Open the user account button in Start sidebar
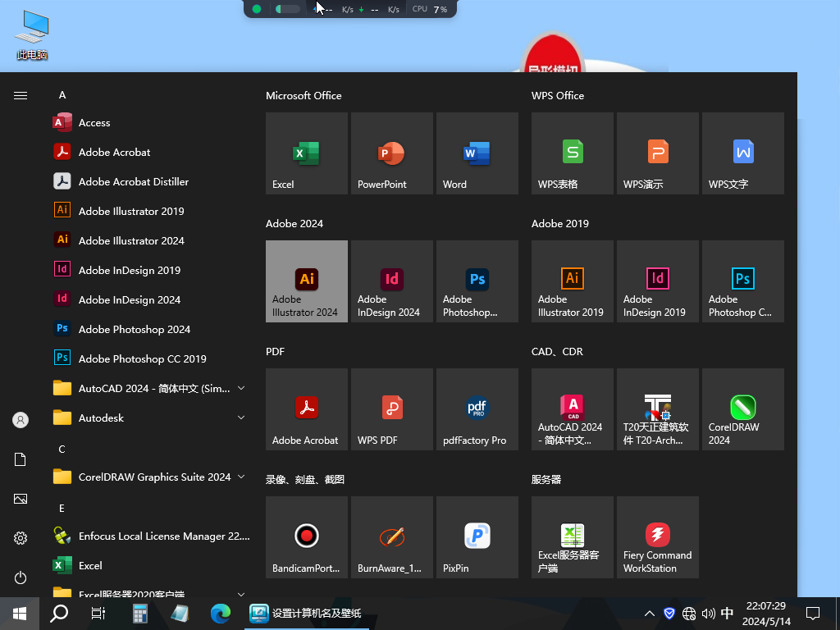The image size is (840, 630). [21, 420]
